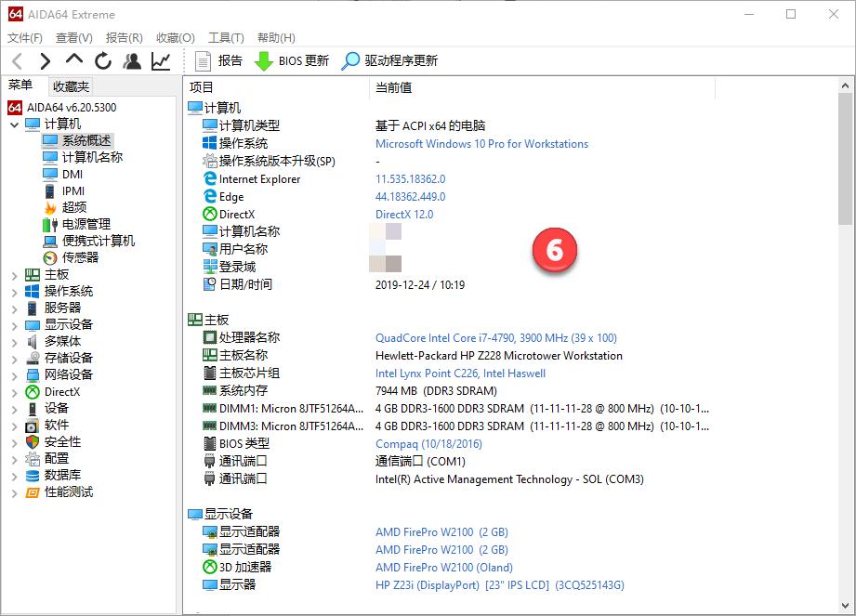Click the Refresh icon in the toolbar
Screen dimensions: 856x616
click(102, 61)
